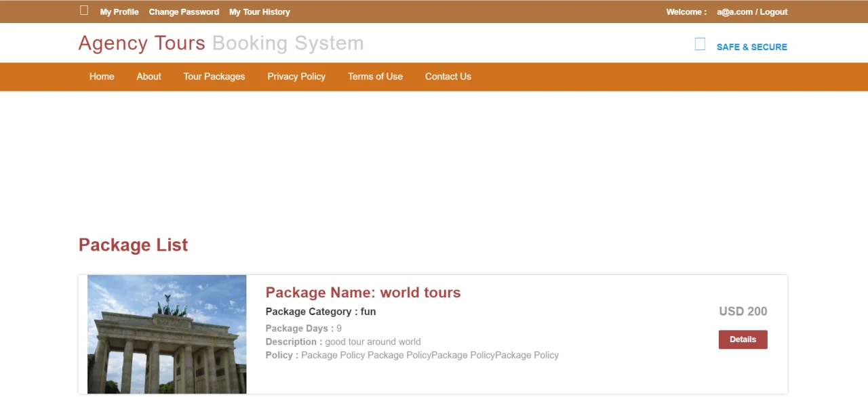The width and height of the screenshot is (868, 397).
Task: Click the description good tour around world
Action: click(x=373, y=342)
